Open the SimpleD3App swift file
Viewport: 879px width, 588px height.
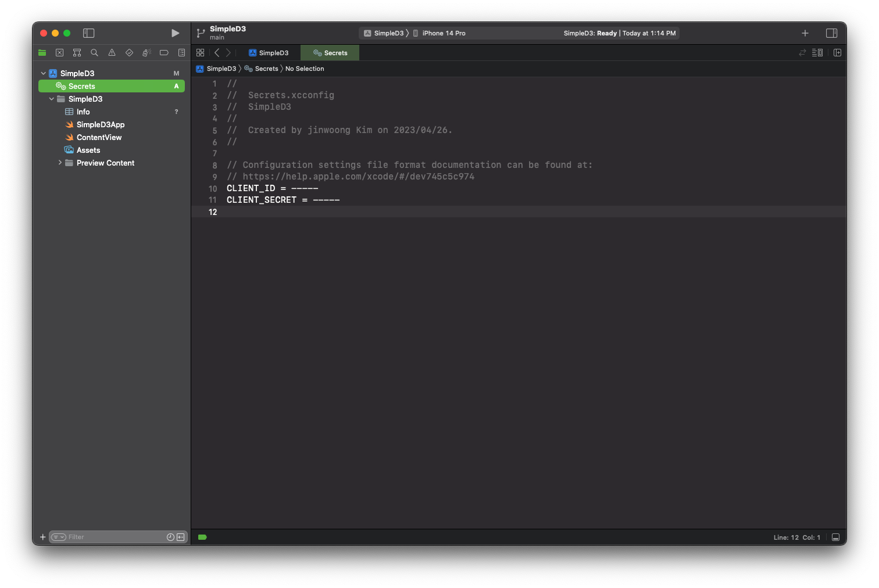tap(112, 124)
